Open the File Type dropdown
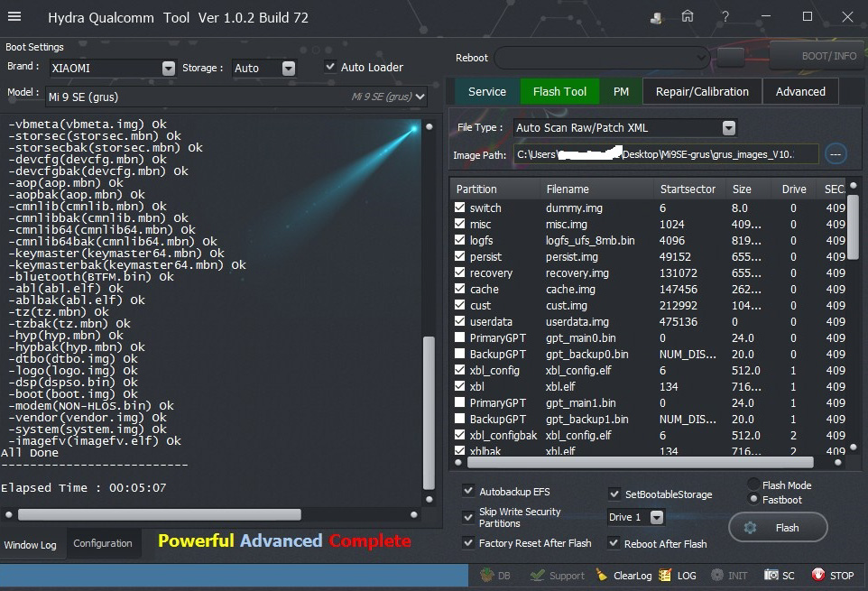Image resolution: width=868 pixels, height=591 pixels. [x=729, y=128]
